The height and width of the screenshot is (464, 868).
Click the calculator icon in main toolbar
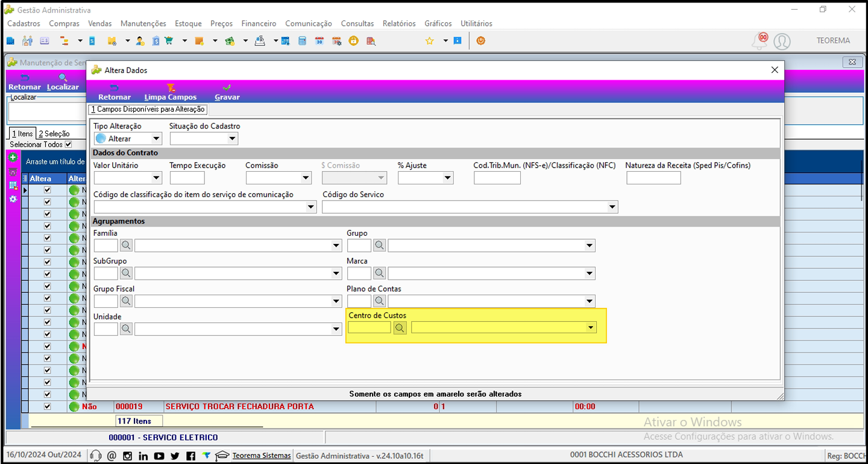click(303, 41)
